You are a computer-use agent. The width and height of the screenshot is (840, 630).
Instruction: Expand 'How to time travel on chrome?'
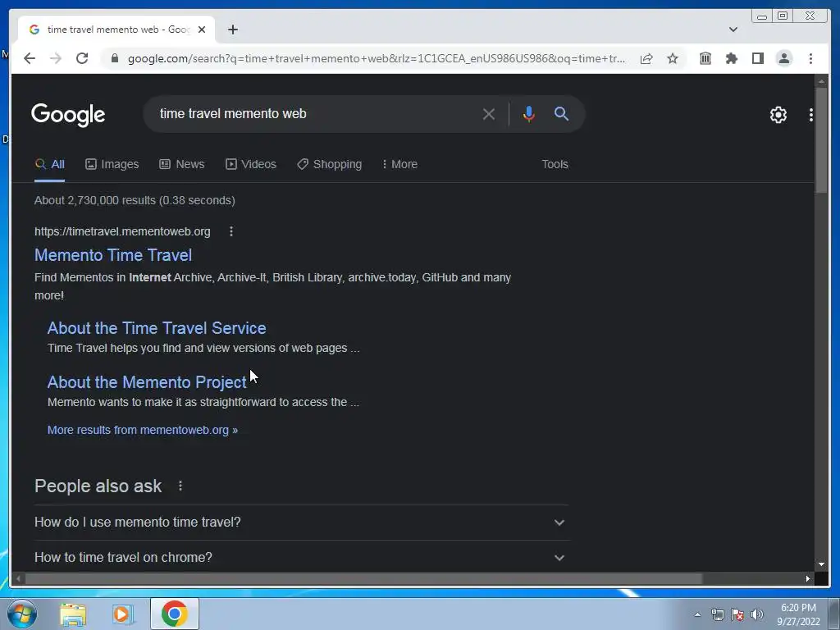[x=302, y=557]
